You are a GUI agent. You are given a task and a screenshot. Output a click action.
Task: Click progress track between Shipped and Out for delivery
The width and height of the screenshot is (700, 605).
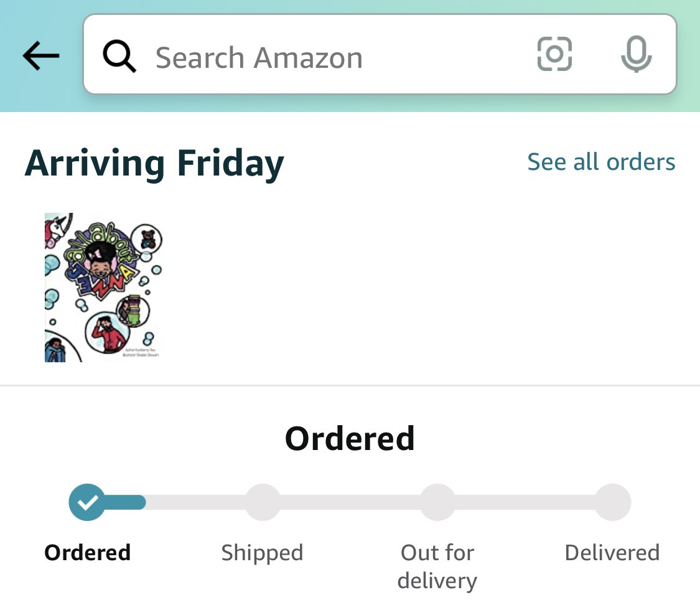click(350, 502)
